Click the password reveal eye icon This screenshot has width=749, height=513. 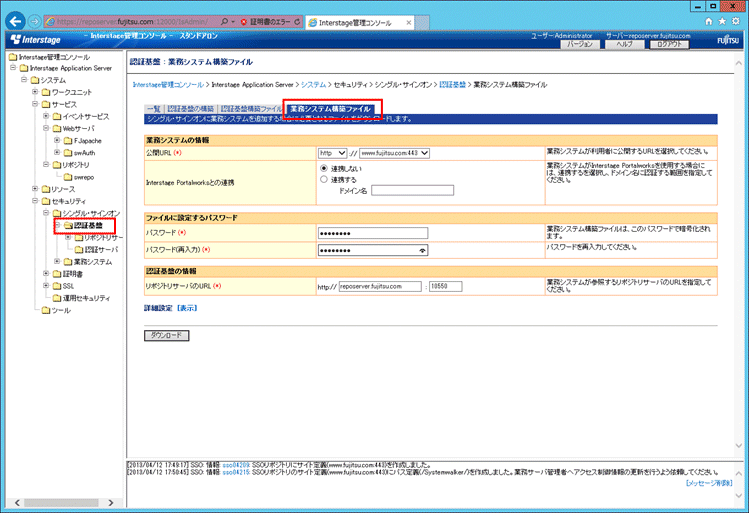pos(422,250)
